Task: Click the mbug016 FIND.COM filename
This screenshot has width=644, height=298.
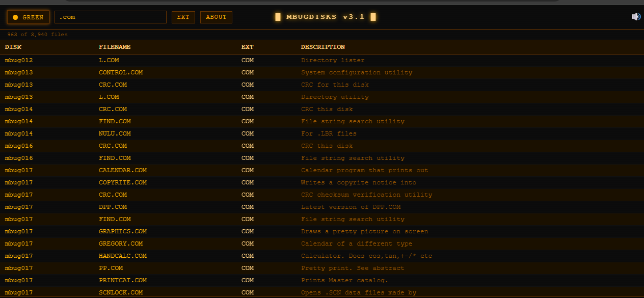Action: tap(115, 158)
